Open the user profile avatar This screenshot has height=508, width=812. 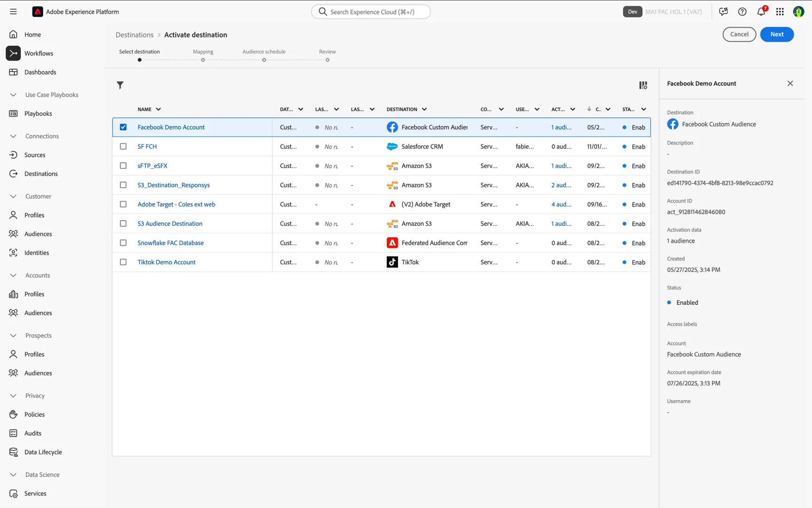click(799, 12)
